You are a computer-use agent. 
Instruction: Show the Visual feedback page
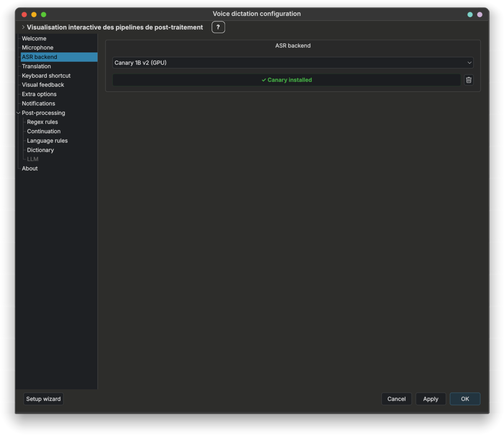[43, 85]
